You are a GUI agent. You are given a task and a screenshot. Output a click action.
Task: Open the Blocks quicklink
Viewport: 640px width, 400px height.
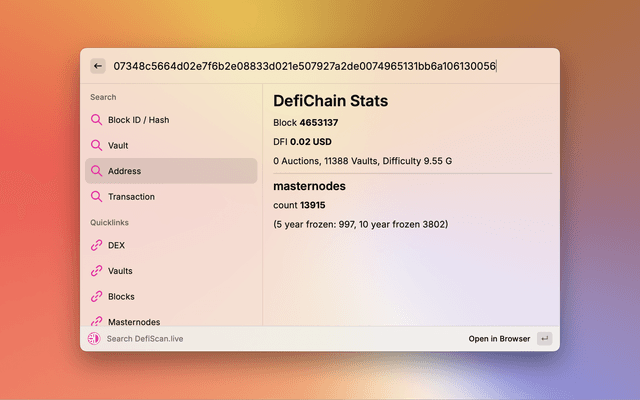tap(170, 297)
